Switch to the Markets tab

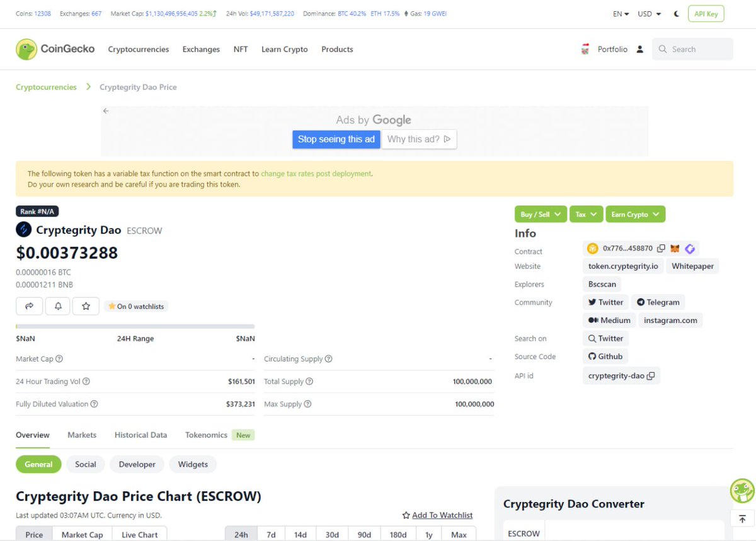[x=82, y=435]
